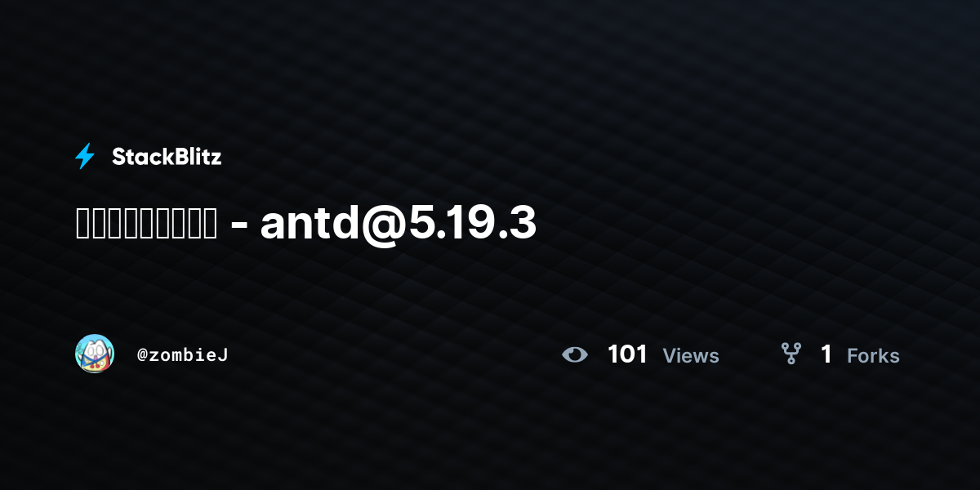The image size is (980, 490).
Task: Click the fork count number 1
Action: 826,354
